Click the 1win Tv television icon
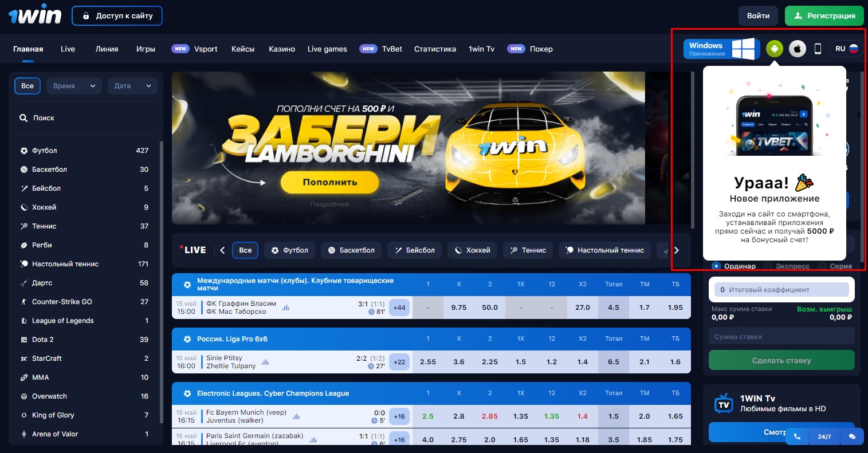Viewport: 868px width, 453px height. [724, 404]
